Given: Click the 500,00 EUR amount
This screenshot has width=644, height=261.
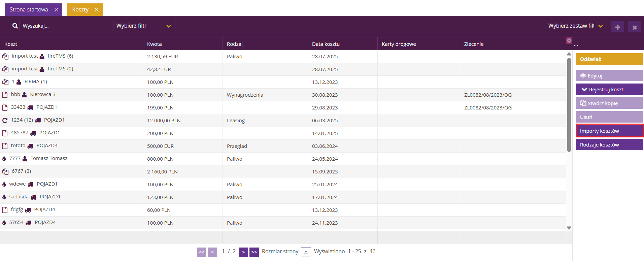Looking at the screenshot, I should [160, 146].
